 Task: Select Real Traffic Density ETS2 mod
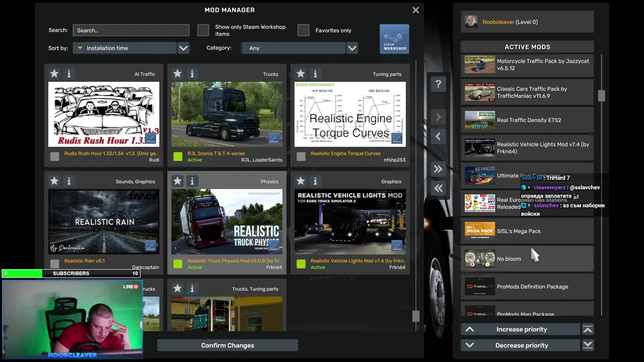tap(527, 120)
